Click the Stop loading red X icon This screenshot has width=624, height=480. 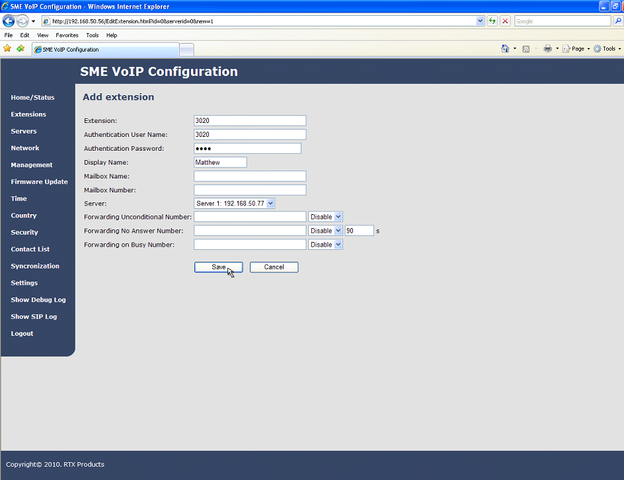tap(506, 20)
